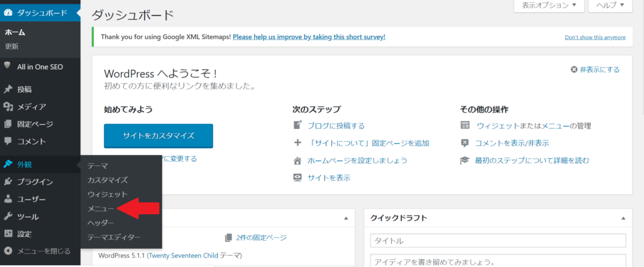Open the short survey link in notice

[309, 37]
